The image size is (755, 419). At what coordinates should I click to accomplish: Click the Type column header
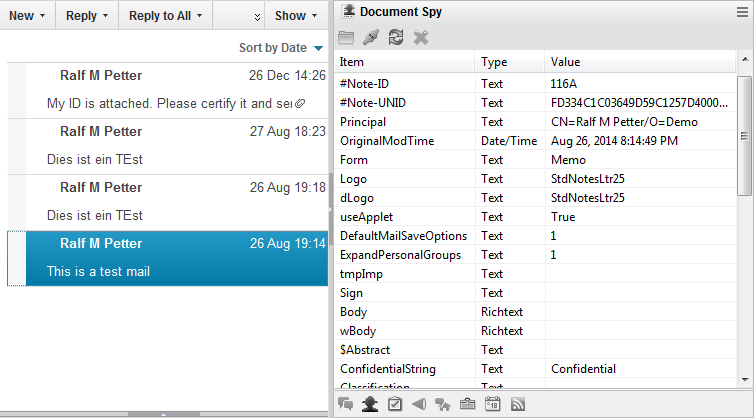[510, 62]
